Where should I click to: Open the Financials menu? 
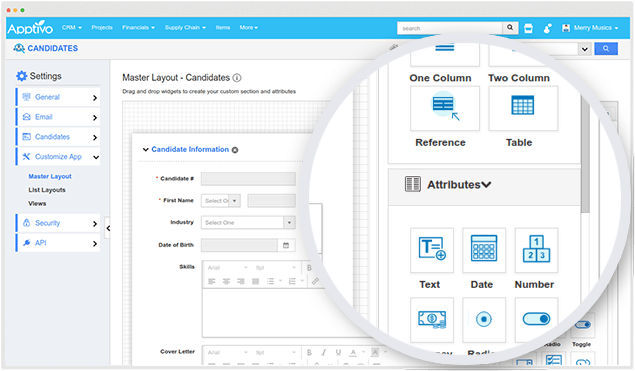(x=139, y=28)
